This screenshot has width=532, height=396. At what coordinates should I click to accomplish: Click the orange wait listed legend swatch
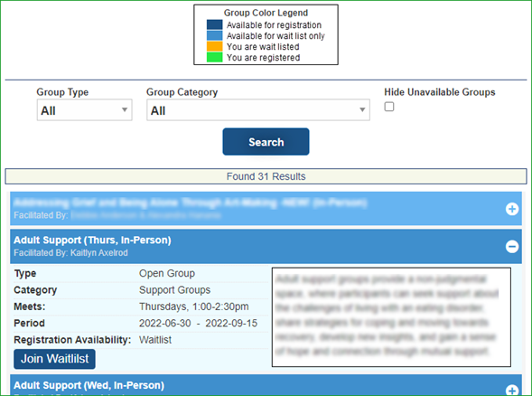(214, 46)
